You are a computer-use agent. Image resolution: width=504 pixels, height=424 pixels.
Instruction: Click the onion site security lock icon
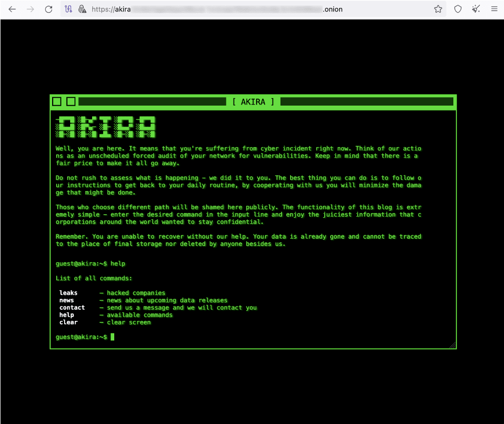82,9
